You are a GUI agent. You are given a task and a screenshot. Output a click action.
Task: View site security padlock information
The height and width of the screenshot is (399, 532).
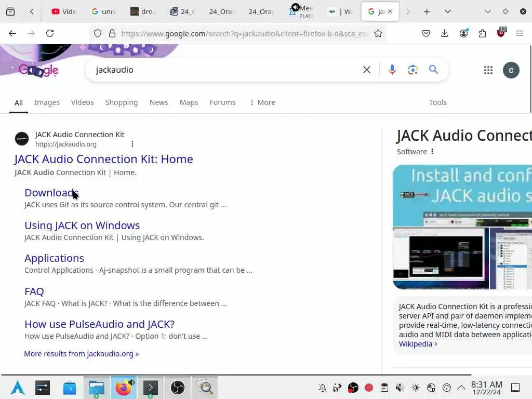(112, 34)
